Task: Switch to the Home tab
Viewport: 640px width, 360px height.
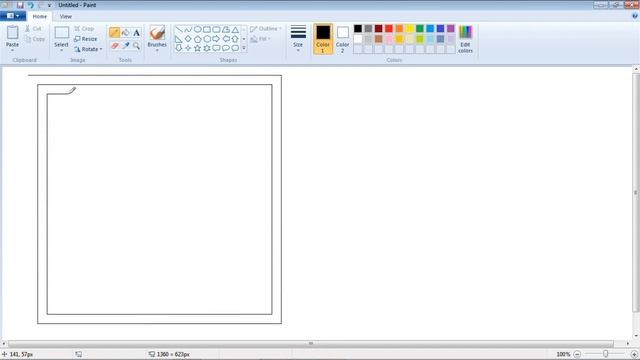Action: pyautogui.click(x=40, y=16)
